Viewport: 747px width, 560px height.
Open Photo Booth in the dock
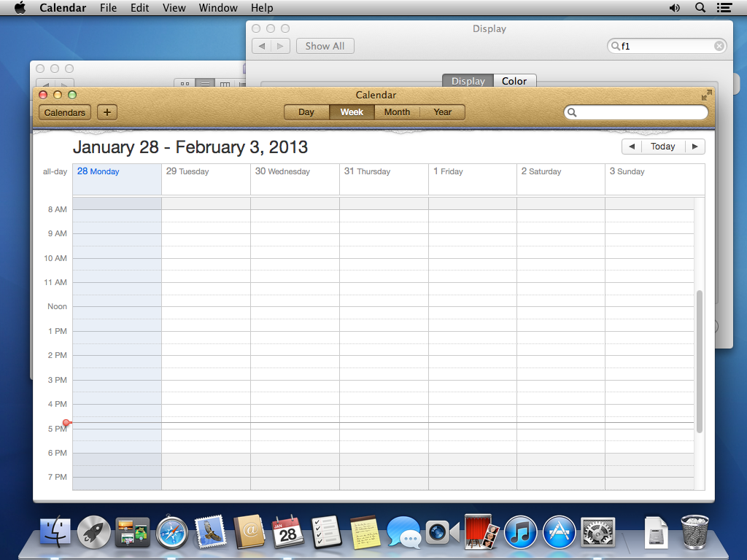(481, 532)
